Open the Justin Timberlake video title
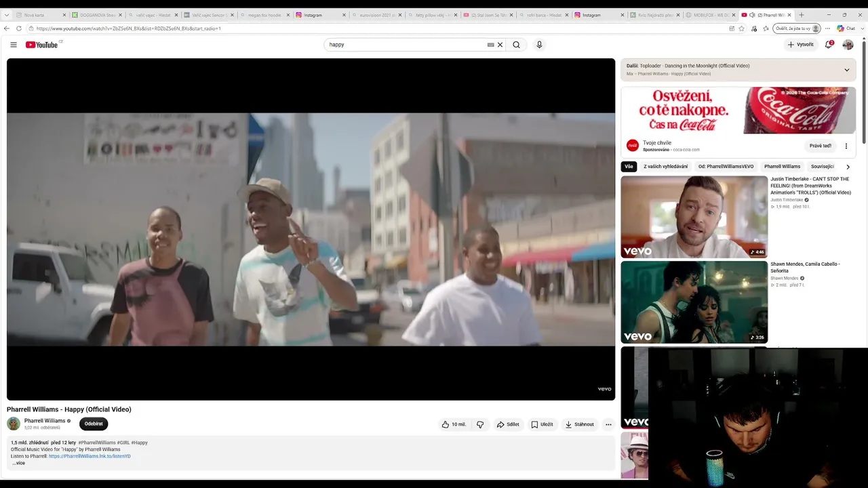 [810, 186]
